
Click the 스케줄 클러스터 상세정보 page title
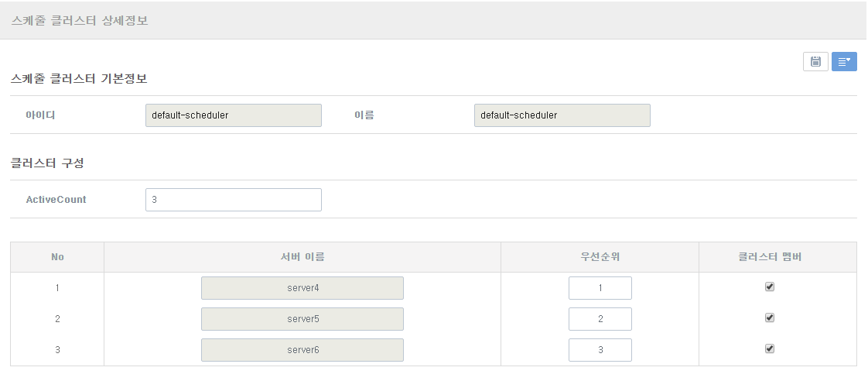[80, 21]
